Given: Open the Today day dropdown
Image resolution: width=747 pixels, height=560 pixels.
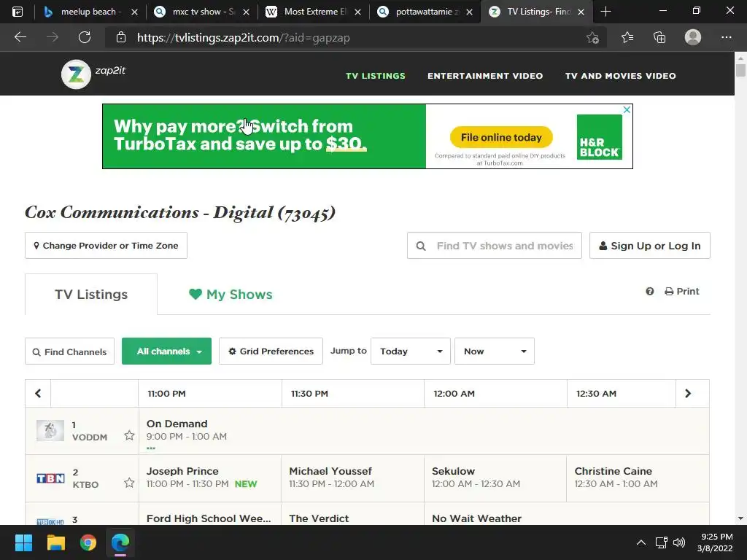Looking at the screenshot, I should (x=411, y=351).
